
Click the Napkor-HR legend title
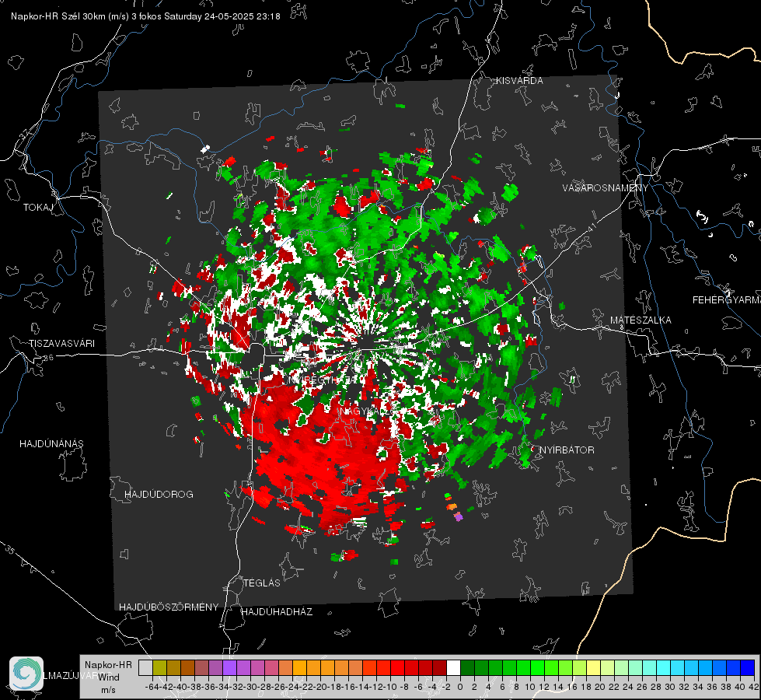[x=108, y=665]
